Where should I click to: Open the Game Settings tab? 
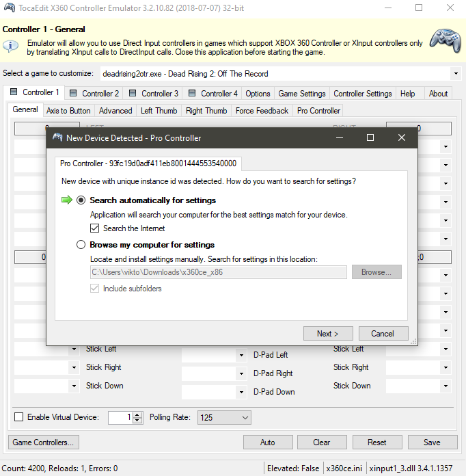(302, 93)
